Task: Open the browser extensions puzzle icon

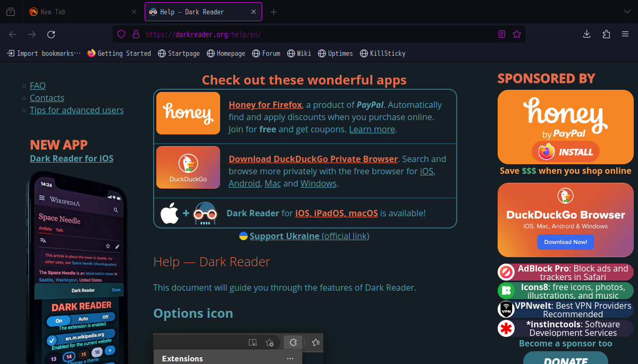Action: pyautogui.click(x=606, y=34)
